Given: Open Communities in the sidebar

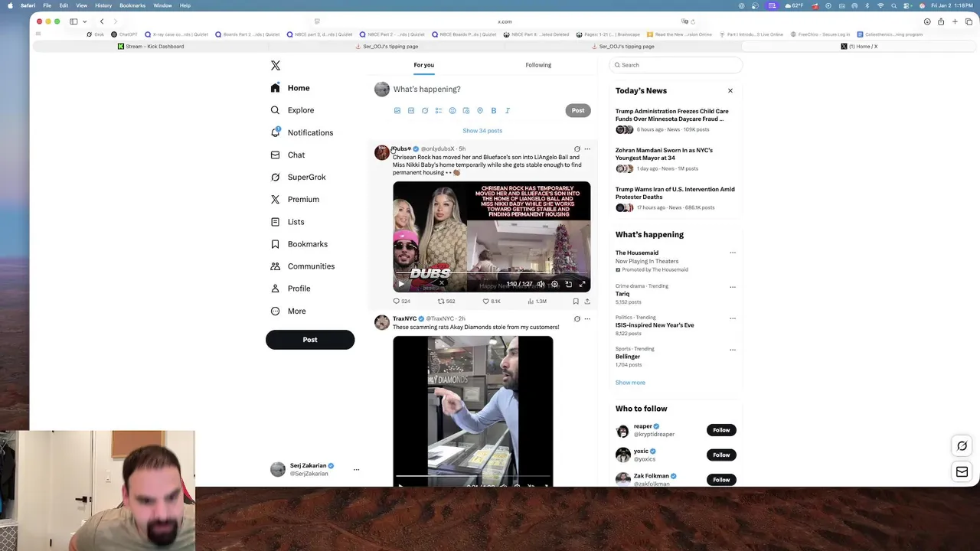Looking at the screenshot, I should tap(302, 266).
